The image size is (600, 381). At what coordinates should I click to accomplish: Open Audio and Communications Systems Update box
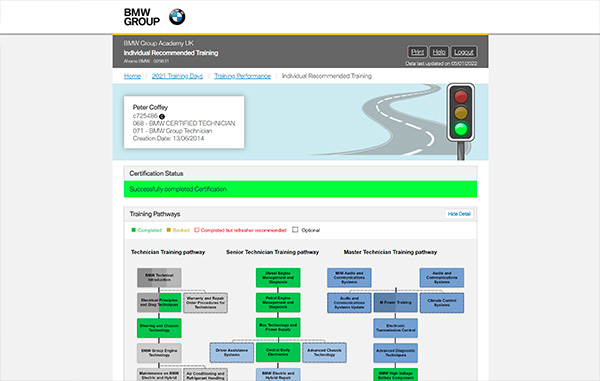click(349, 303)
